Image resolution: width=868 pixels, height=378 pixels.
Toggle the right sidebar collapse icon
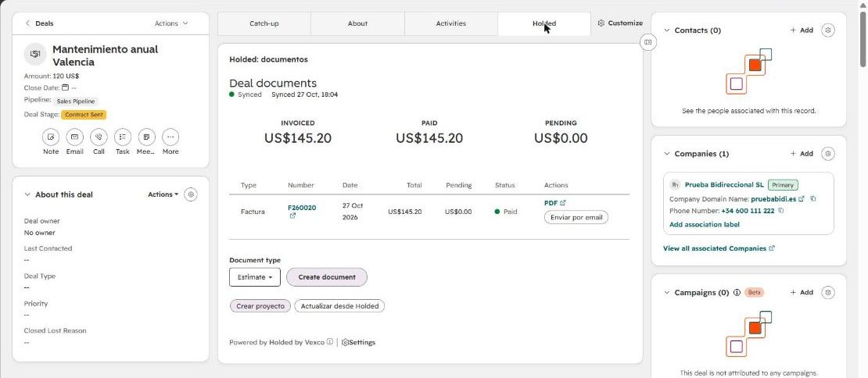pyautogui.click(x=648, y=42)
